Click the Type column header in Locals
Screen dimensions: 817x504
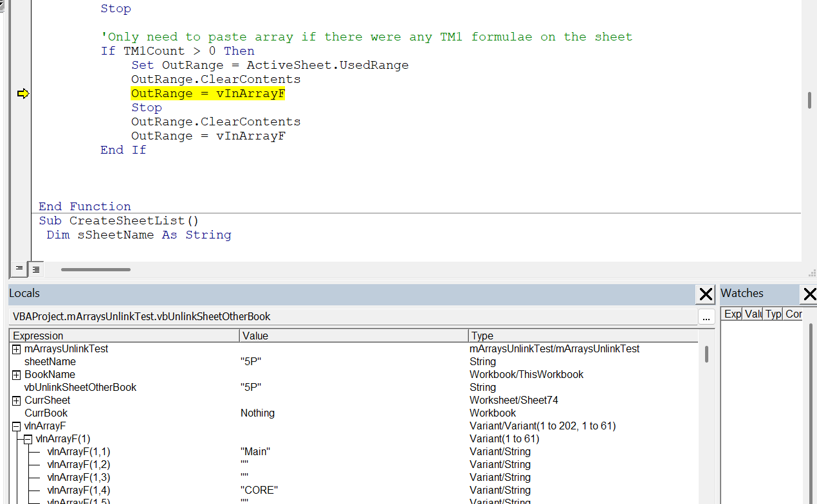(x=583, y=336)
